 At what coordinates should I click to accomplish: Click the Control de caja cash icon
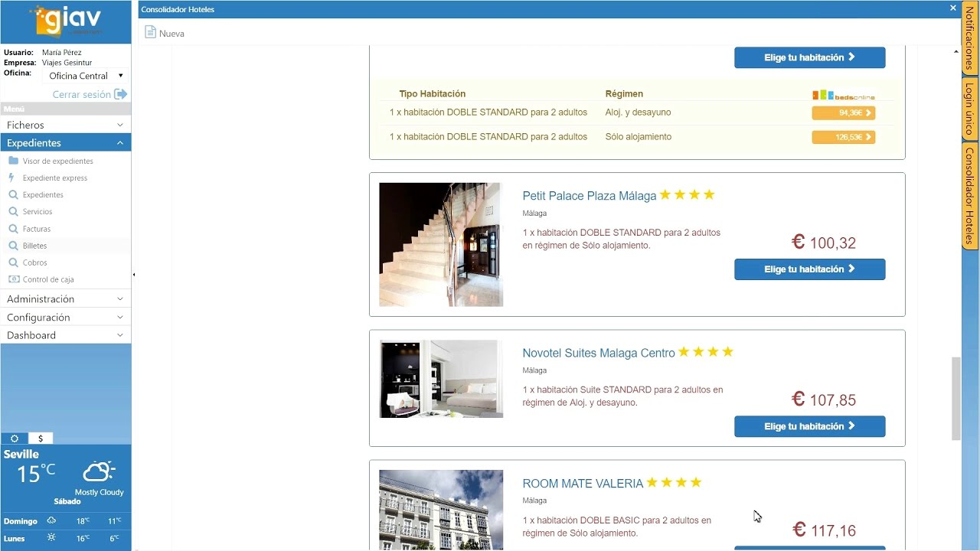click(13, 279)
